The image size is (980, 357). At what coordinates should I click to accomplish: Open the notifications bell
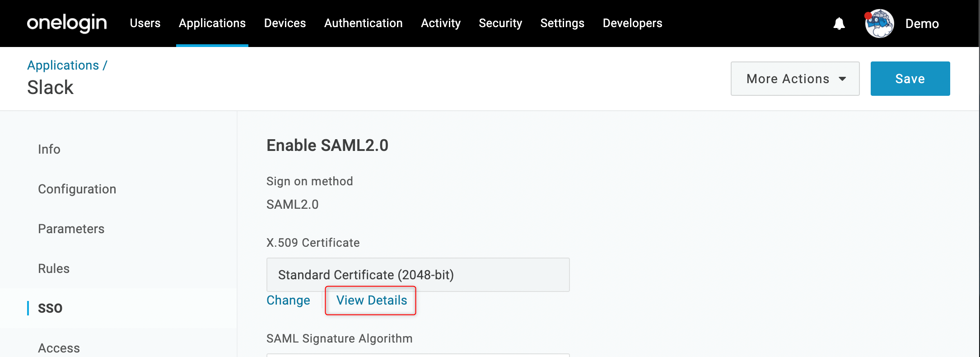tap(839, 23)
